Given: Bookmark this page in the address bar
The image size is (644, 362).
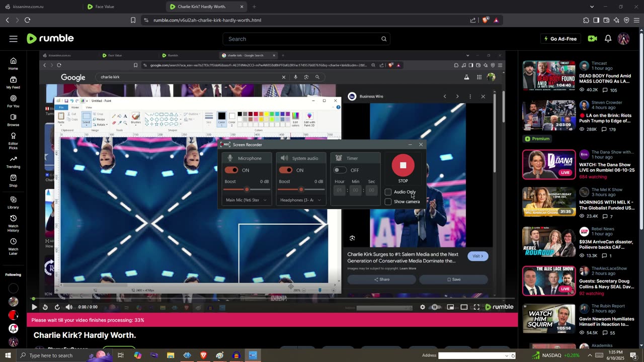Looking at the screenshot, I should (x=133, y=20).
